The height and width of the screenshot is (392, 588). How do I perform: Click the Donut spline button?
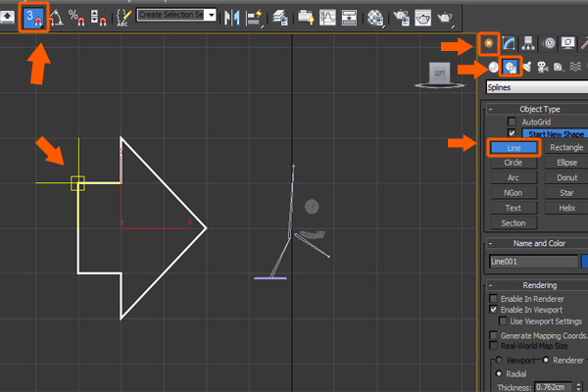tap(566, 177)
